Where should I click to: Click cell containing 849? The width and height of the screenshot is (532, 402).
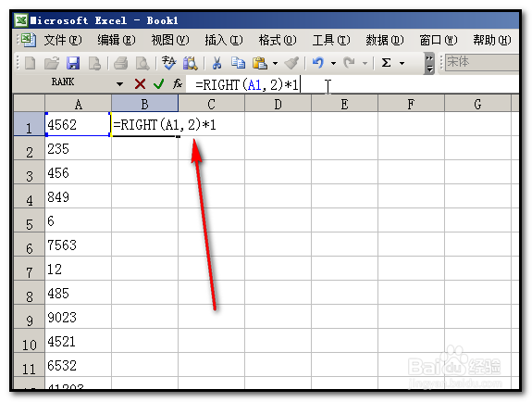pyautogui.click(x=78, y=196)
